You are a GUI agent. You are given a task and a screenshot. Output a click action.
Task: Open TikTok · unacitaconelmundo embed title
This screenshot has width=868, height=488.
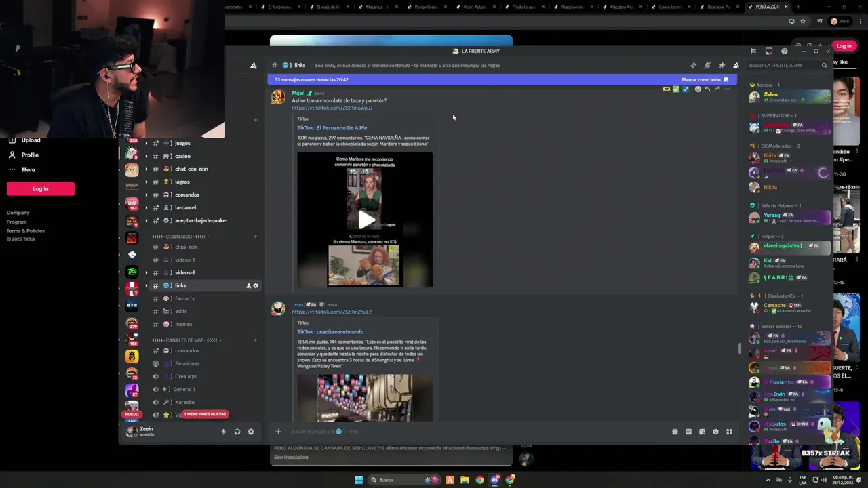[x=330, y=332]
